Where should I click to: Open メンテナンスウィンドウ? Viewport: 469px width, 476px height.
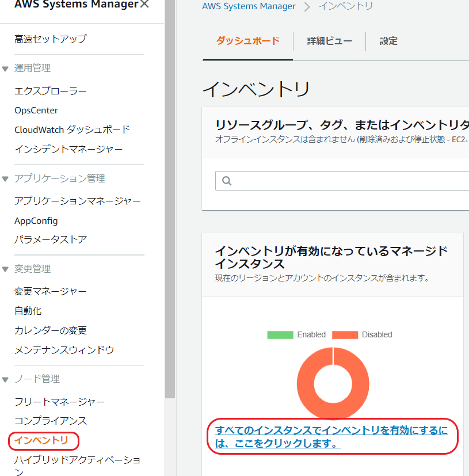[x=64, y=350]
